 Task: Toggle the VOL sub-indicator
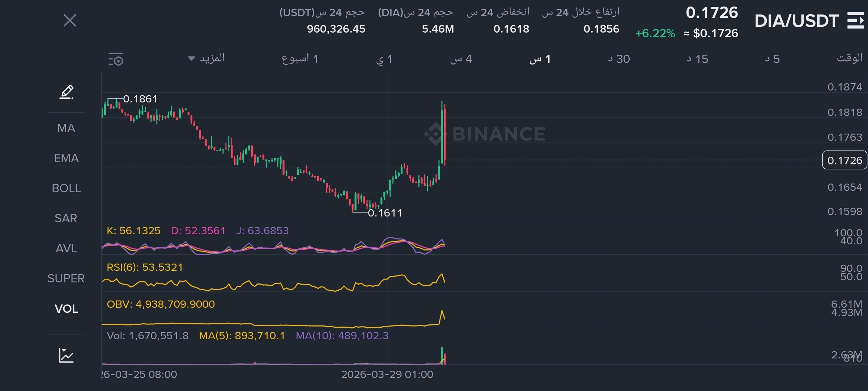[x=66, y=309]
